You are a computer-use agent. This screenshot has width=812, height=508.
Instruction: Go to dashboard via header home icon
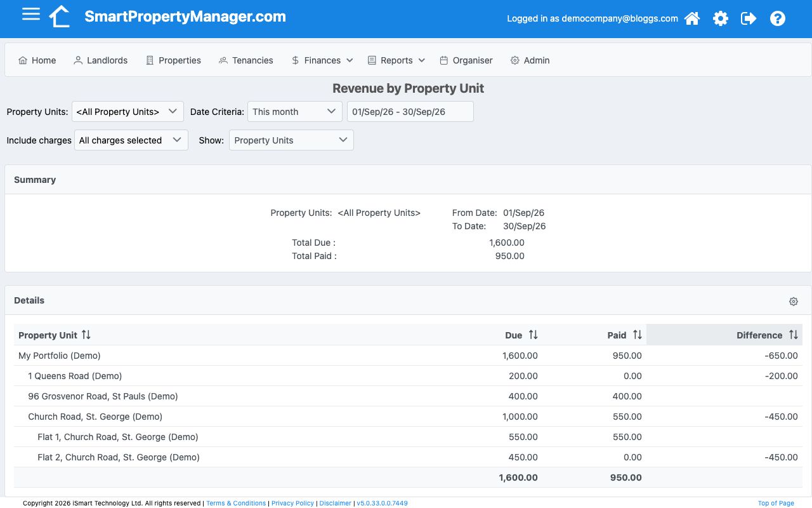pos(692,18)
